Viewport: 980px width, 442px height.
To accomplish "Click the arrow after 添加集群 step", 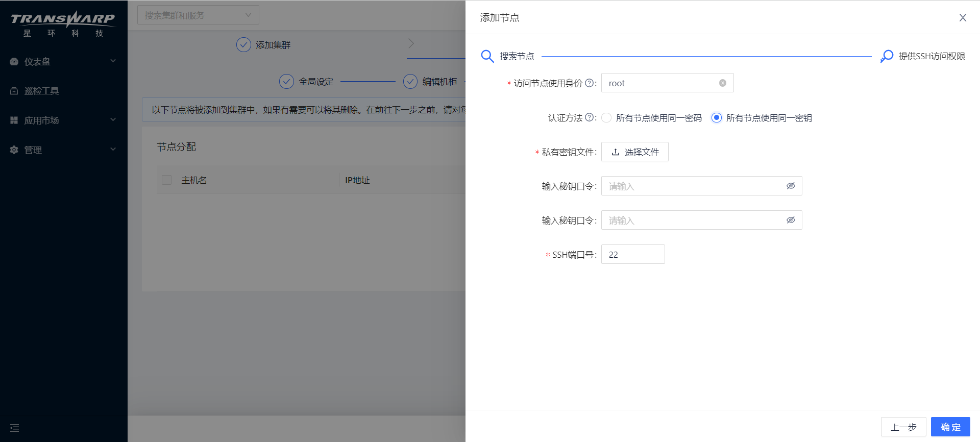I will (411, 44).
